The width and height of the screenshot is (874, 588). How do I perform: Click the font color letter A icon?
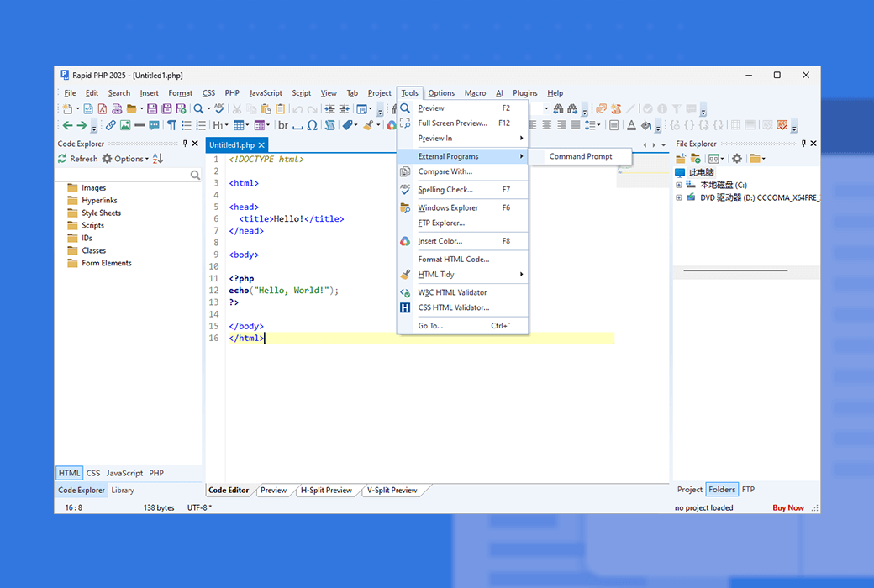tap(631, 125)
